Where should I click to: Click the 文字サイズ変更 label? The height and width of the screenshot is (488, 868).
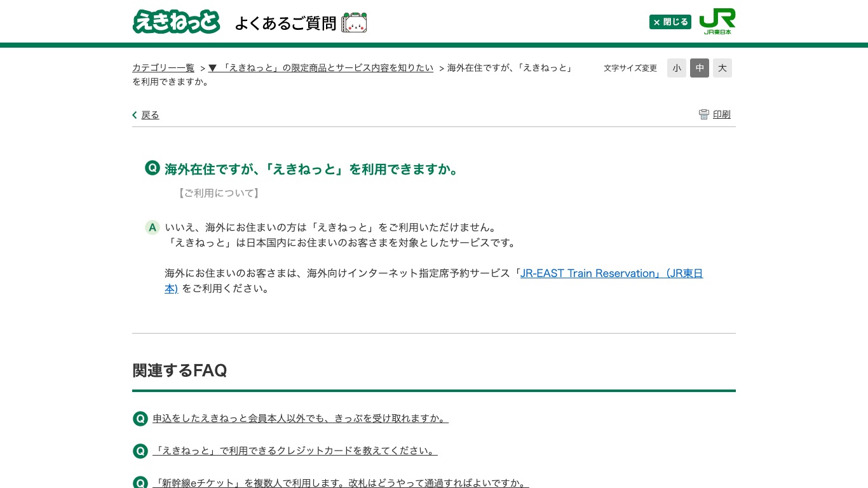630,68
